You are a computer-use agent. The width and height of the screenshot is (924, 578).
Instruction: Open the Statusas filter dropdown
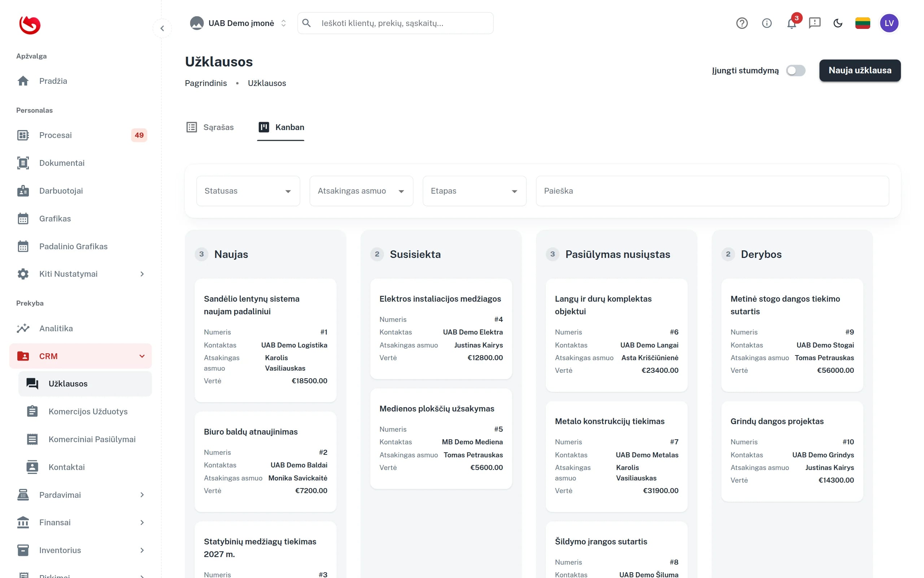pos(248,191)
